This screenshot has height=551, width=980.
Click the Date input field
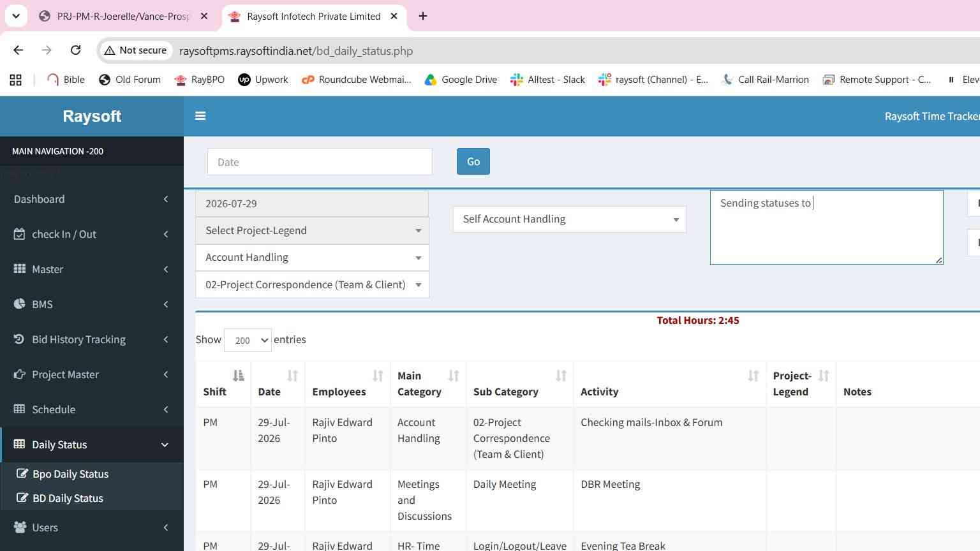[320, 162]
